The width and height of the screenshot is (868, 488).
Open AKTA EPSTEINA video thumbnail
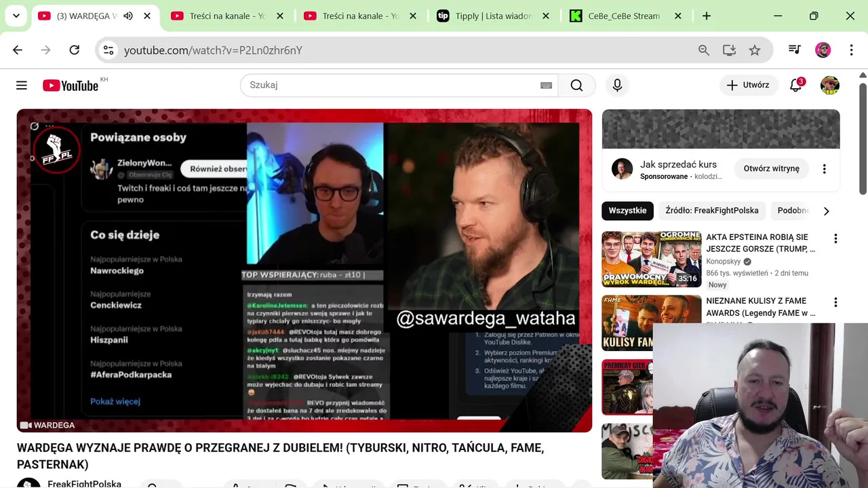click(652, 260)
